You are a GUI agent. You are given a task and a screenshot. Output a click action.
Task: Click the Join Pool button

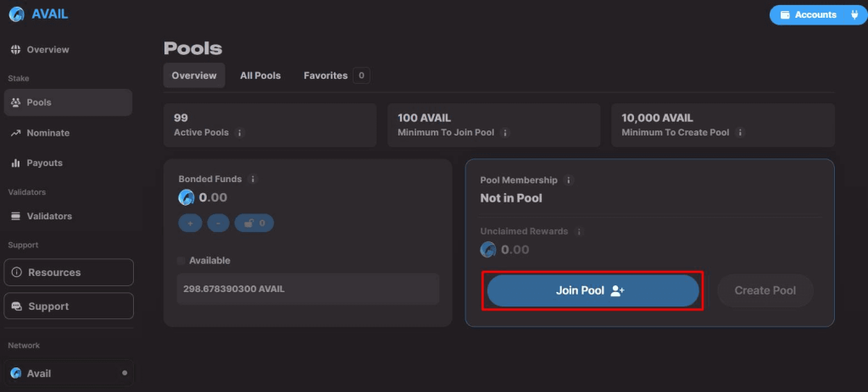[593, 290]
